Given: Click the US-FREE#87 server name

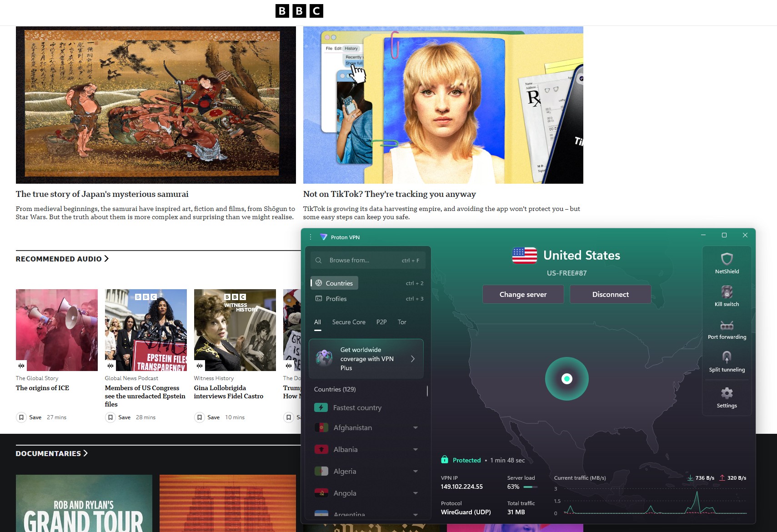Looking at the screenshot, I should tap(566, 273).
